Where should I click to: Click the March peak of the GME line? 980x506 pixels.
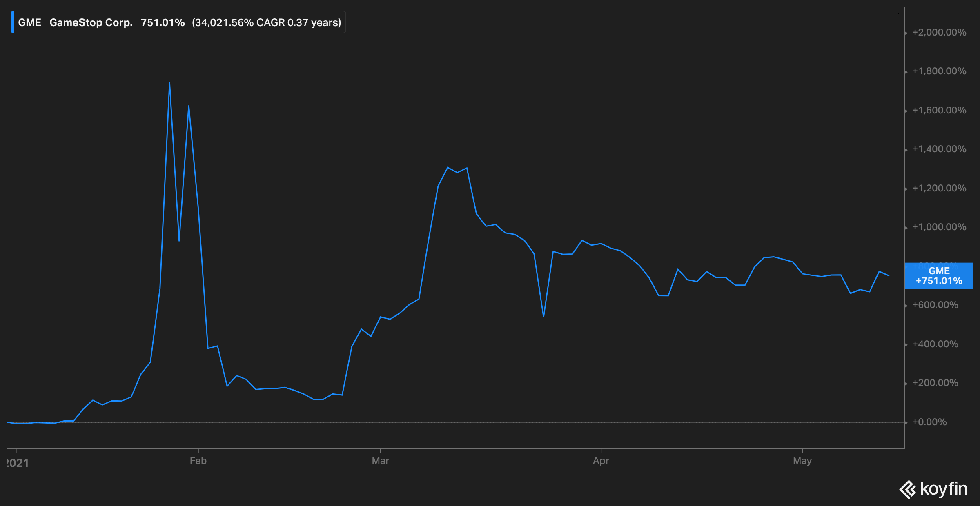pyautogui.click(x=448, y=167)
